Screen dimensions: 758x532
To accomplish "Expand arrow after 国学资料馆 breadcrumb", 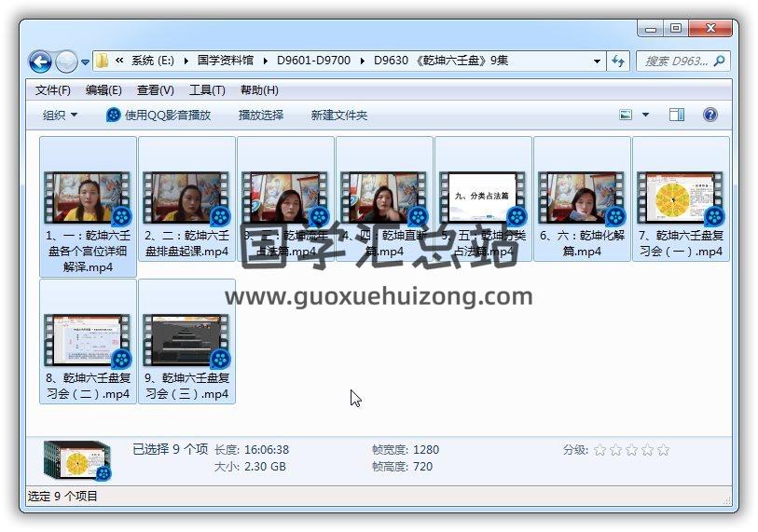I will pos(266,61).
